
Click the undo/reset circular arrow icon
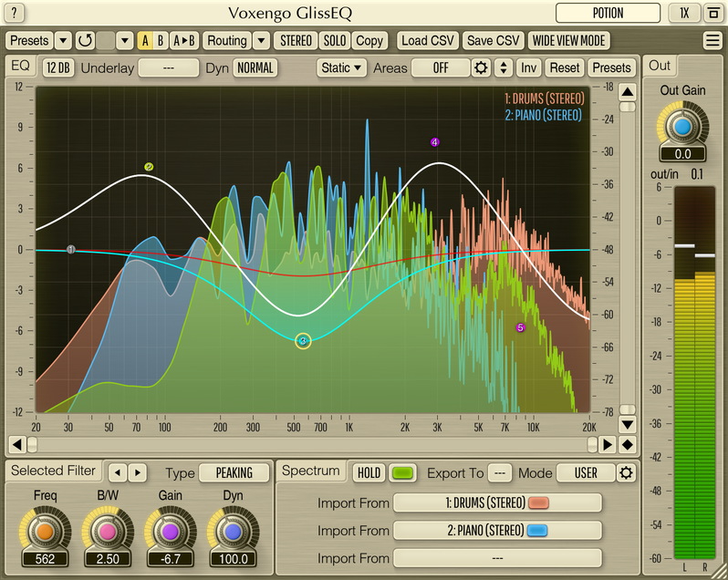(x=85, y=41)
